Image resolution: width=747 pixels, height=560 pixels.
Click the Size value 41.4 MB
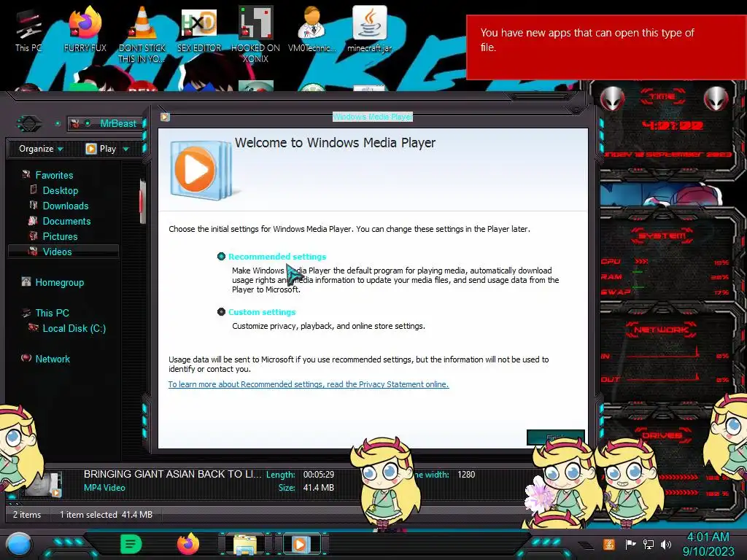click(318, 487)
